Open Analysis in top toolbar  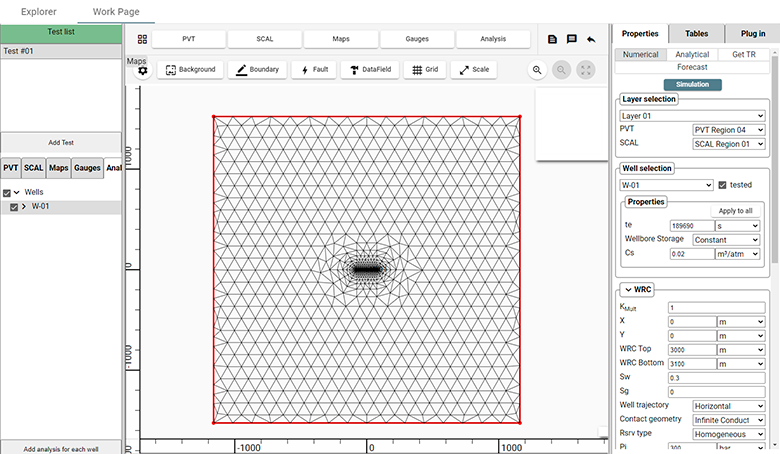point(493,39)
